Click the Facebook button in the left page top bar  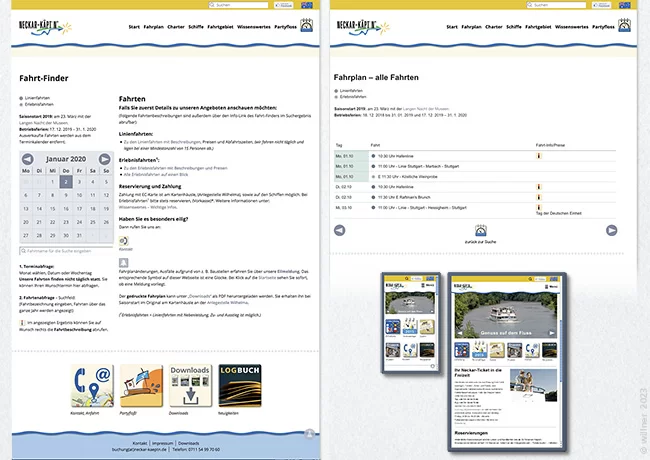[x=284, y=5]
